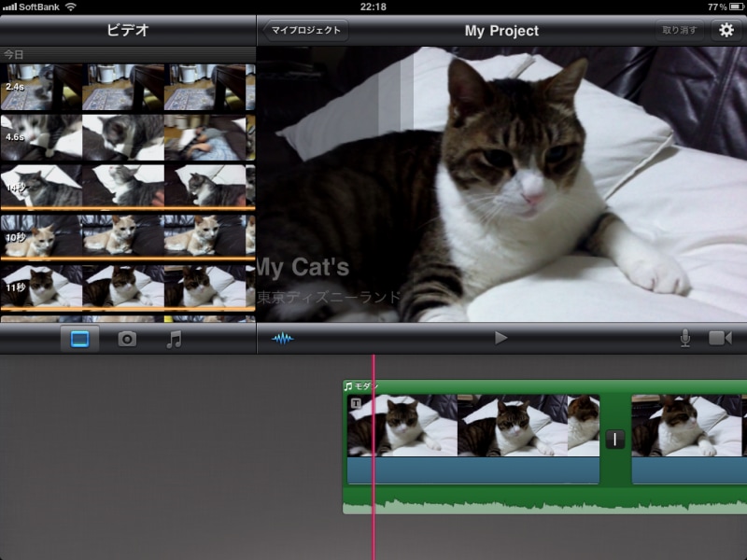Switch to the video media browser tab
Screen dimensions: 747x560
point(79,339)
